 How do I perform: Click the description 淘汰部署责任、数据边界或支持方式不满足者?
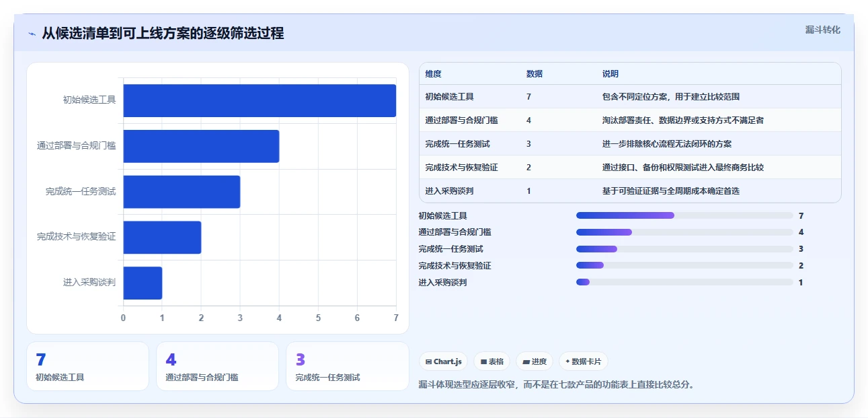coord(683,120)
